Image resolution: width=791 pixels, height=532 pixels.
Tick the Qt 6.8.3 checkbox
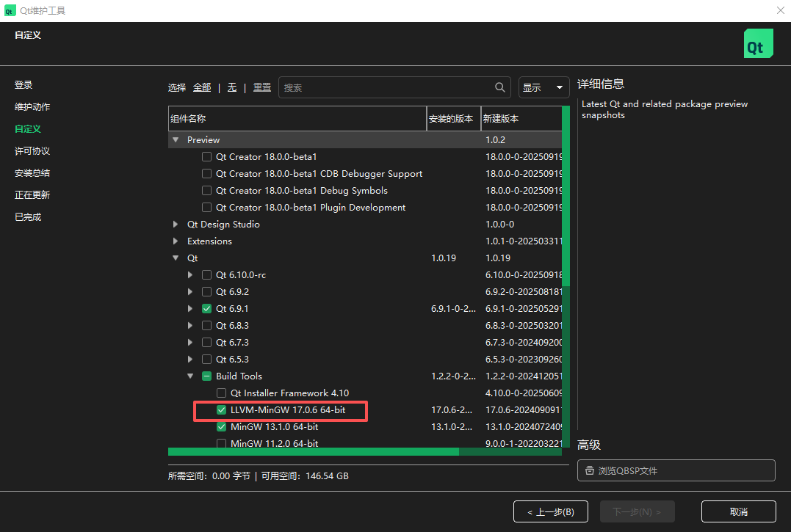(x=206, y=326)
